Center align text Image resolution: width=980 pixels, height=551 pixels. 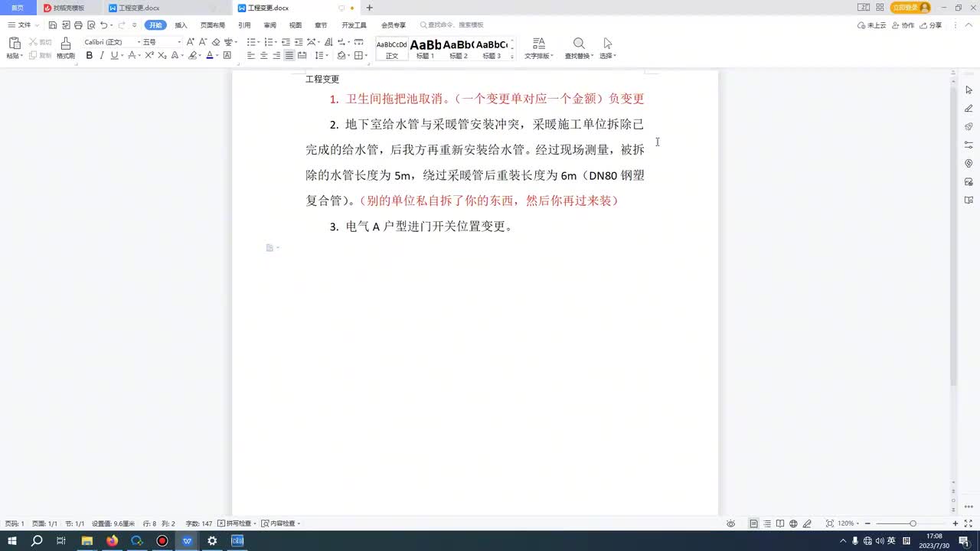coord(264,55)
